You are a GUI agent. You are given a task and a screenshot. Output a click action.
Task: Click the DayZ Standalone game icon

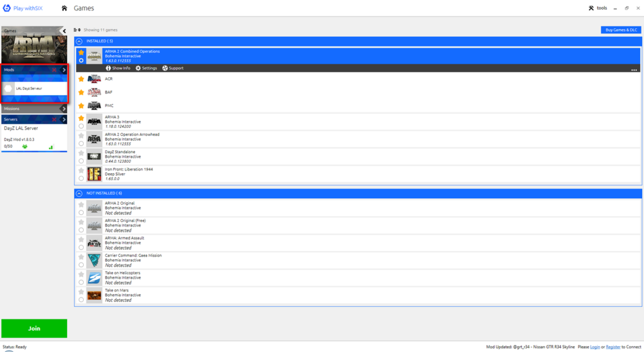[x=94, y=157]
